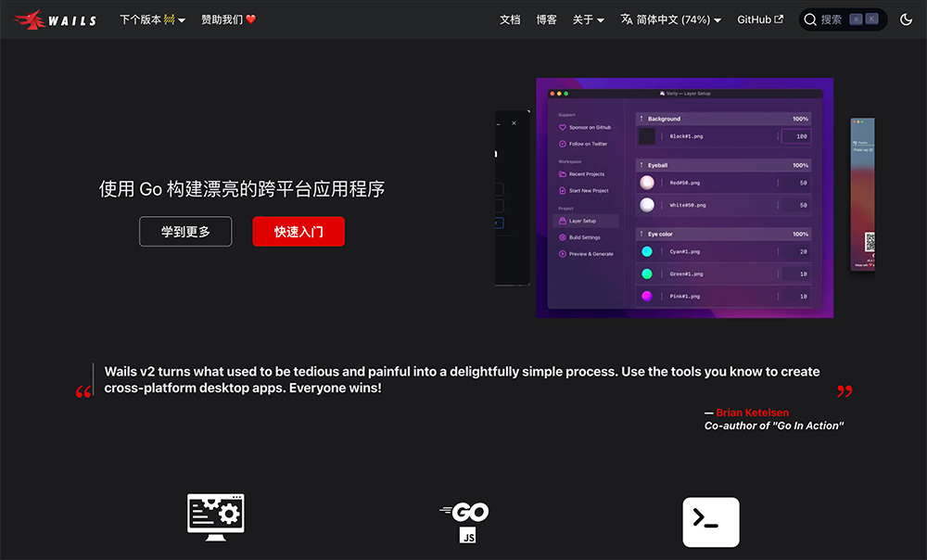Open the 下个版本 version dropdown
Screen dimensions: 927x560
tap(153, 19)
